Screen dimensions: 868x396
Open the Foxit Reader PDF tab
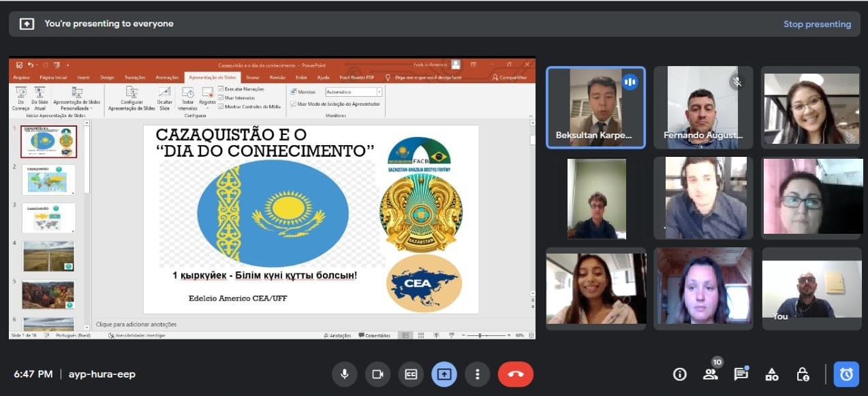click(357, 78)
